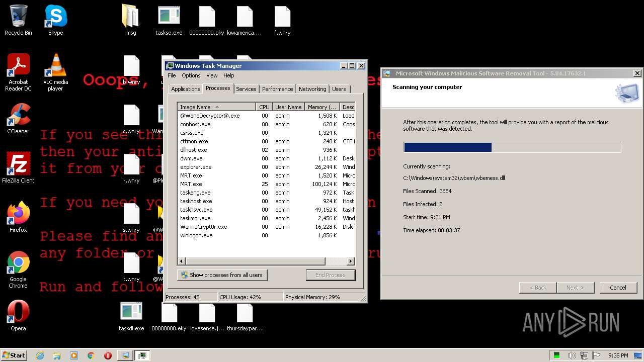Viewport: 644px width, 362px height.
Task: Select the msg folder on desktop
Action: click(131, 20)
